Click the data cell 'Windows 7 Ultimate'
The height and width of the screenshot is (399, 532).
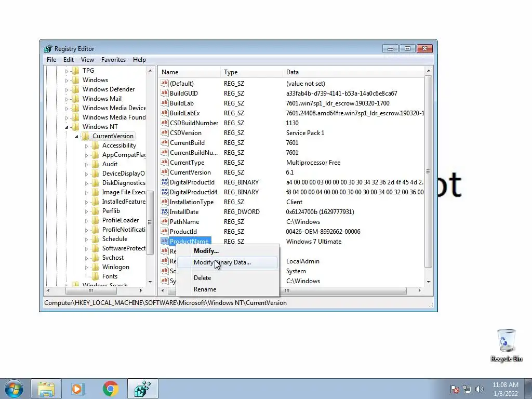point(313,241)
